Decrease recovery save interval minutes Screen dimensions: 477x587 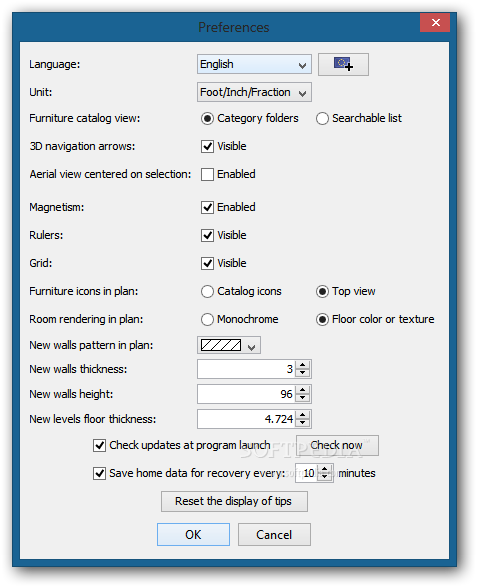[x=325, y=477]
